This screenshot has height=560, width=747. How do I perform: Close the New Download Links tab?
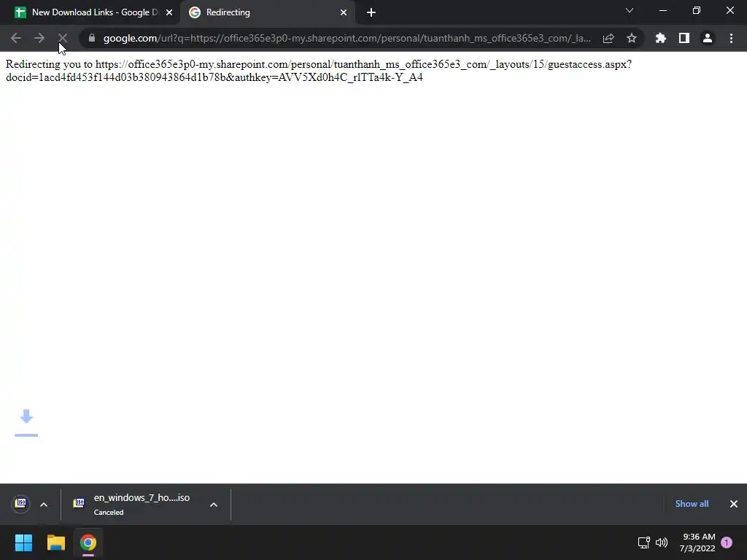pos(169,12)
